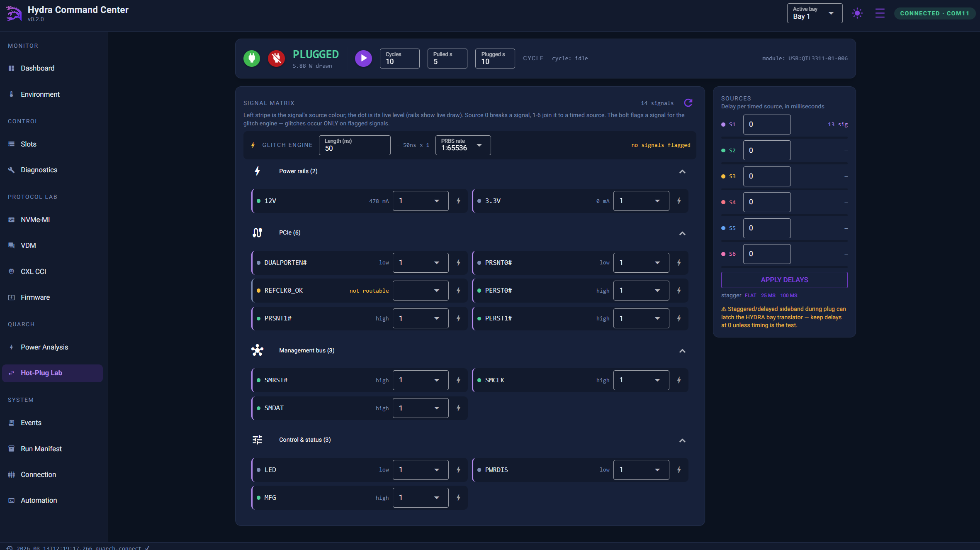This screenshot has height=550, width=980.
Task: Open Environment page
Action: coord(52,94)
